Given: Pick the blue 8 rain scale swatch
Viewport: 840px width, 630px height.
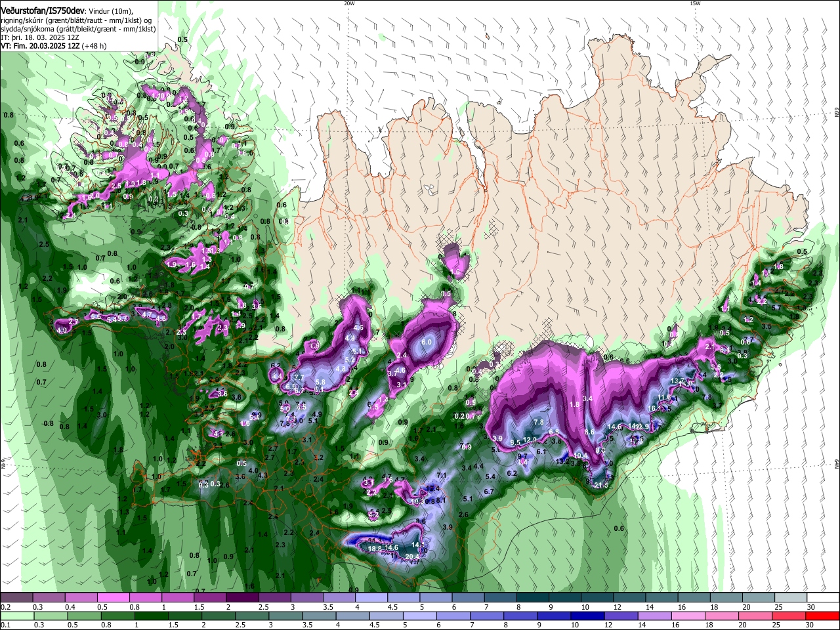Looking at the screenshot, I should click(x=520, y=616).
